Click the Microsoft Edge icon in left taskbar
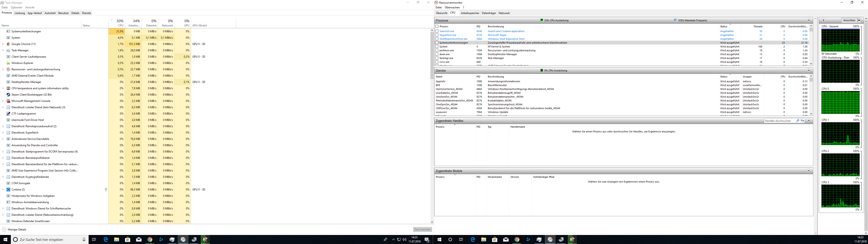Image resolution: width=868 pixels, height=244 pixels. click(106, 240)
